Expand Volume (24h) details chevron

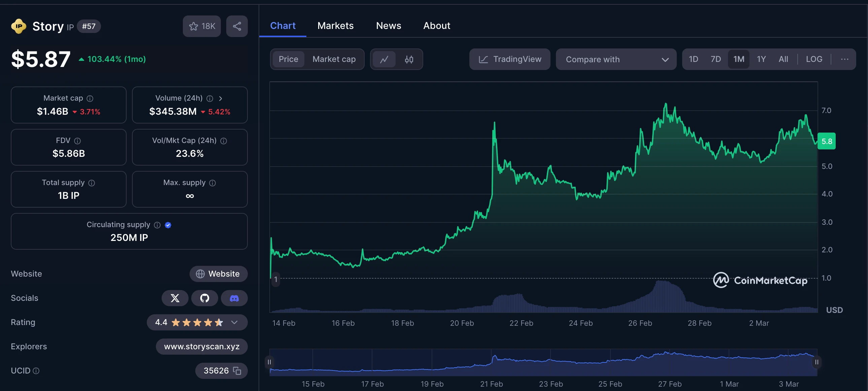(221, 98)
